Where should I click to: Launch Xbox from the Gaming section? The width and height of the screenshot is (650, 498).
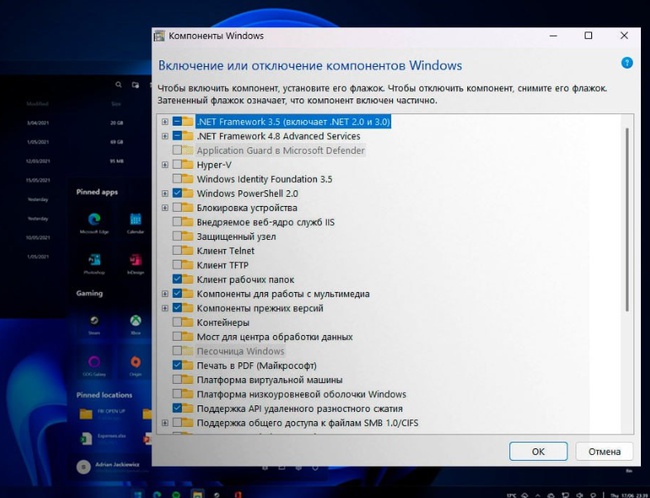coord(136,324)
